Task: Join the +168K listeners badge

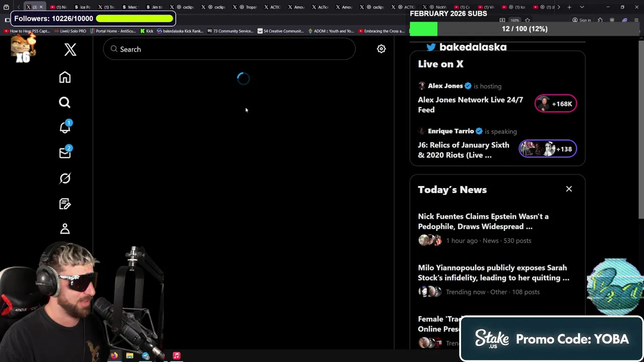Action: (x=556, y=104)
